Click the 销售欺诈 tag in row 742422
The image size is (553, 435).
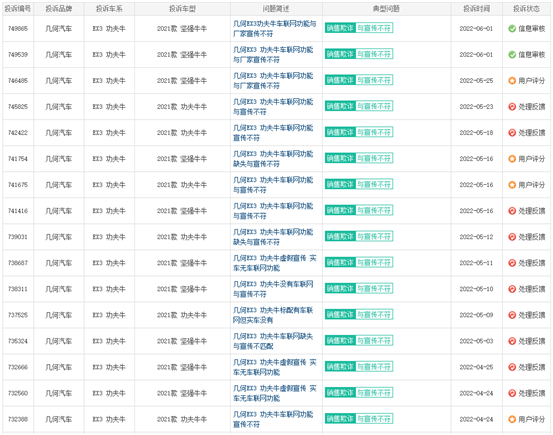pos(340,132)
